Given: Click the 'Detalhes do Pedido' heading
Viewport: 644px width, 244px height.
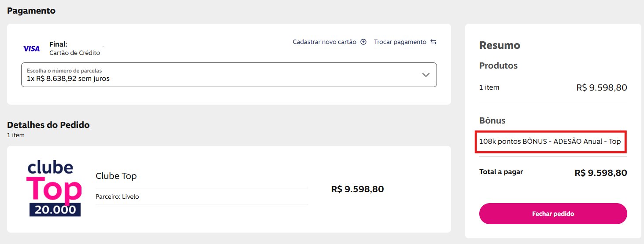Looking at the screenshot, I should 48,125.
